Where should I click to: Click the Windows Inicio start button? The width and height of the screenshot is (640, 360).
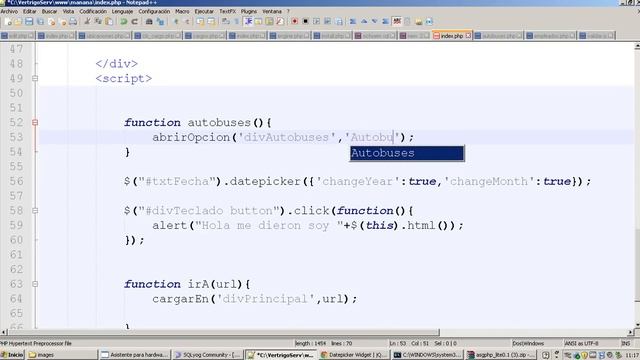(x=13, y=355)
